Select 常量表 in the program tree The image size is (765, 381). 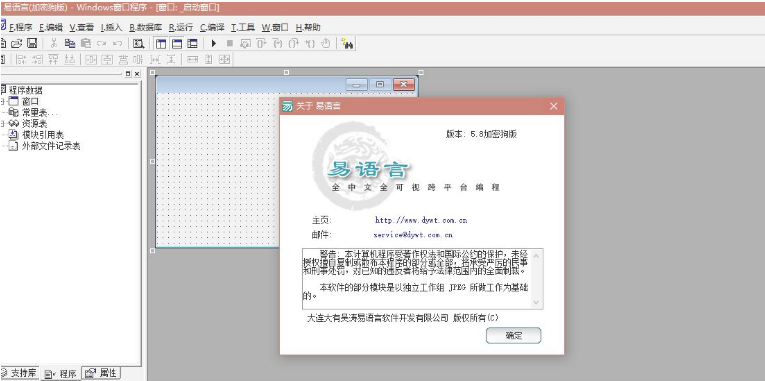pyautogui.click(x=39, y=113)
